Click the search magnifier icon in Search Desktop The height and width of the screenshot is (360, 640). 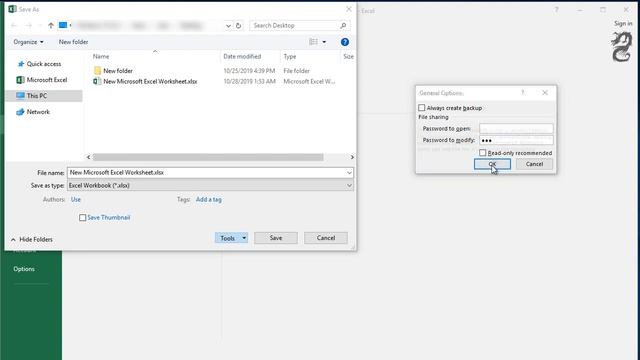point(343,25)
